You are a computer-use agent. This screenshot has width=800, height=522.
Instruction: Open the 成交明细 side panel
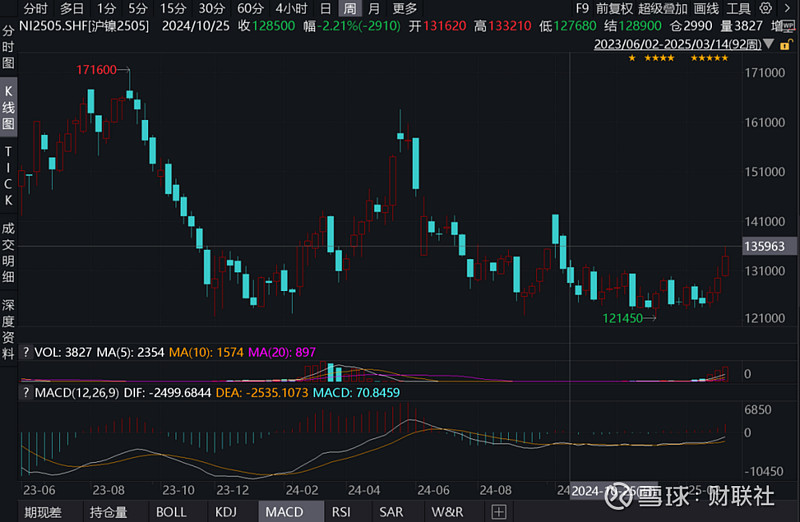click(x=8, y=252)
